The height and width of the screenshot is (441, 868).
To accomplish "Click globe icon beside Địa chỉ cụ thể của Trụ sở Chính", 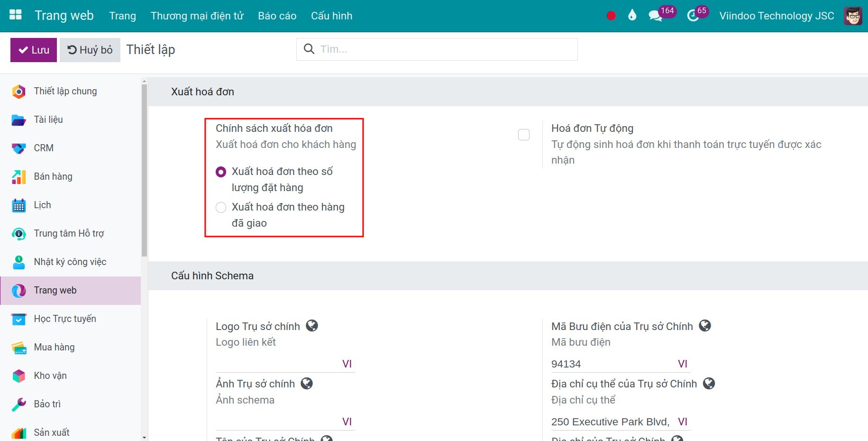I will pyautogui.click(x=709, y=383).
